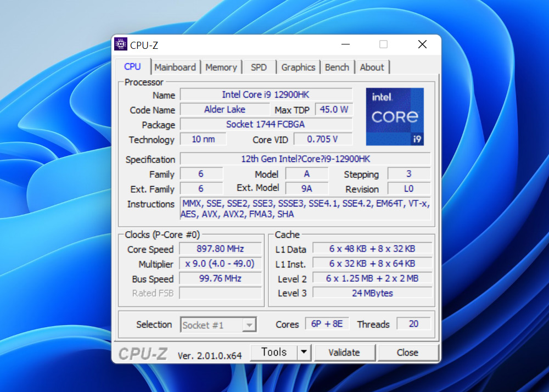Click the CPU-Z title bar text
Viewport: 549px width, 392px height.
click(x=144, y=45)
